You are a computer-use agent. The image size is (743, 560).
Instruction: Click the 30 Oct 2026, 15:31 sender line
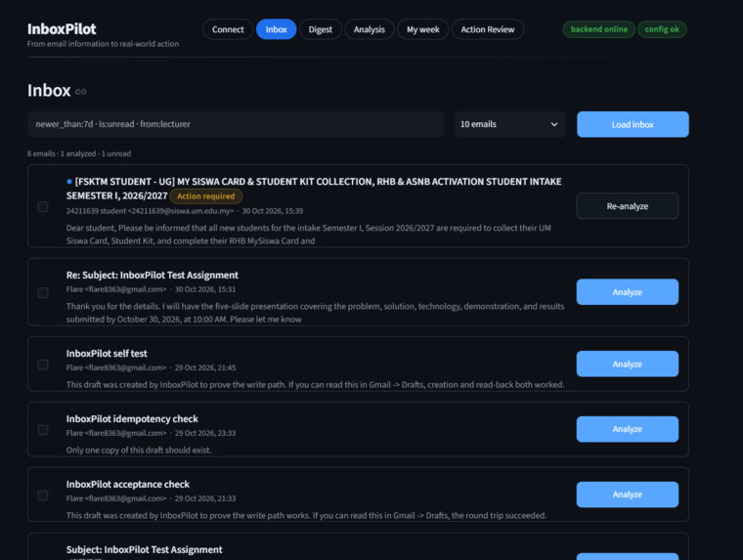tap(151, 289)
